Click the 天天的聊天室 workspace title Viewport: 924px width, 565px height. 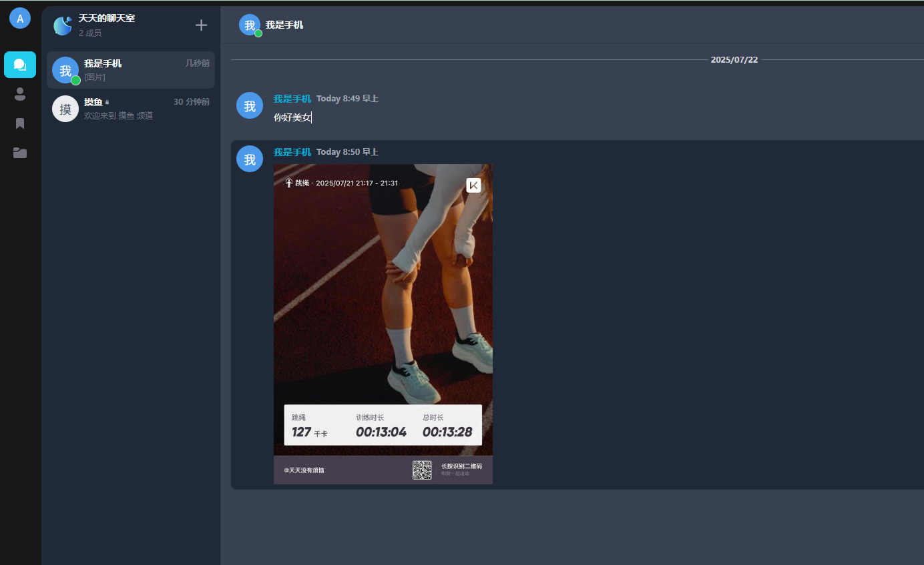107,18
